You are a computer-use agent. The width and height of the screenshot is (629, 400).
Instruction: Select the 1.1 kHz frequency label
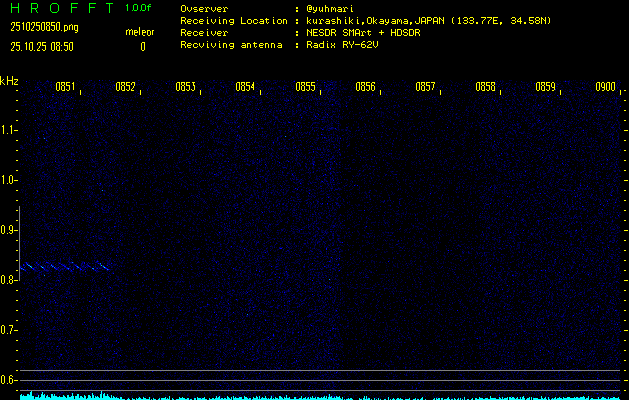9,130
